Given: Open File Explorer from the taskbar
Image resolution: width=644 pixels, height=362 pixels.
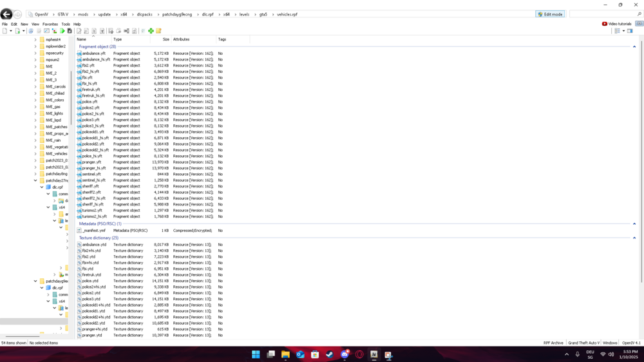Looking at the screenshot, I should coord(285,354).
